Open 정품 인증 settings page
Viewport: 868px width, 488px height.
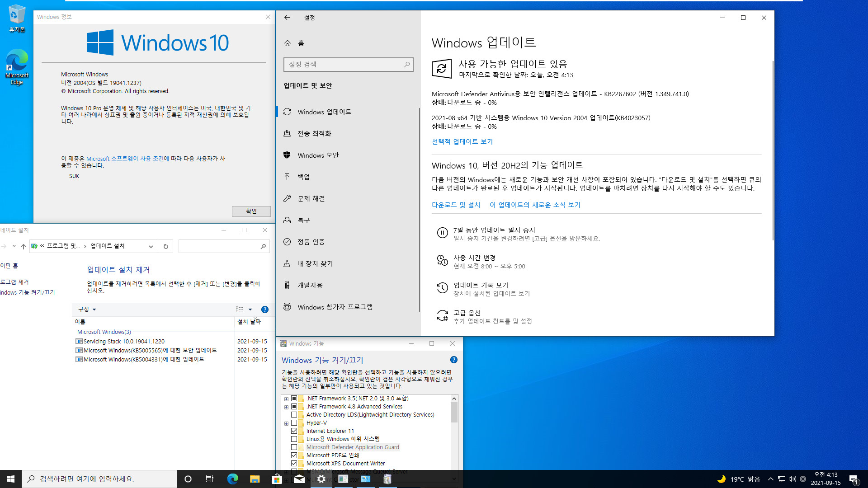(x=348, y=242)
